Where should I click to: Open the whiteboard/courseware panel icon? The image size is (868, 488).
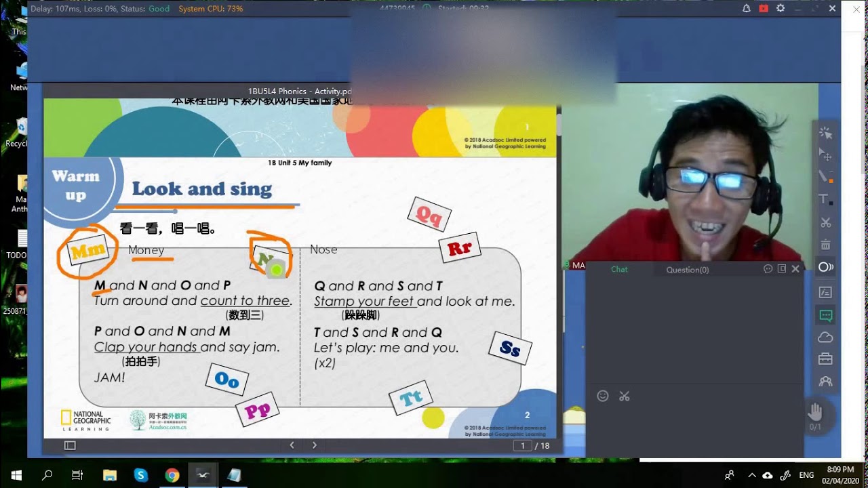point(825,292)
